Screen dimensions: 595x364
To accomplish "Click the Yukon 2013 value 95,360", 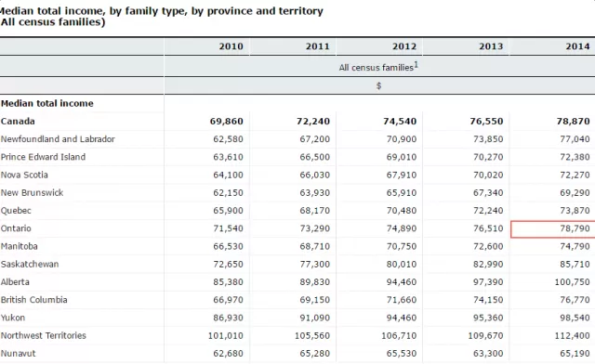I will (488, 318).
